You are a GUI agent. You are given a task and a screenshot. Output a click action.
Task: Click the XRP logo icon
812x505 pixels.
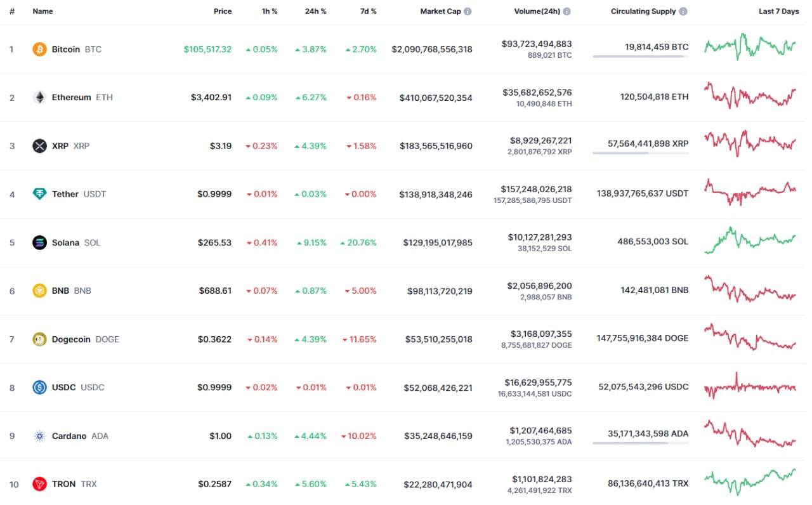click(39, 146)
